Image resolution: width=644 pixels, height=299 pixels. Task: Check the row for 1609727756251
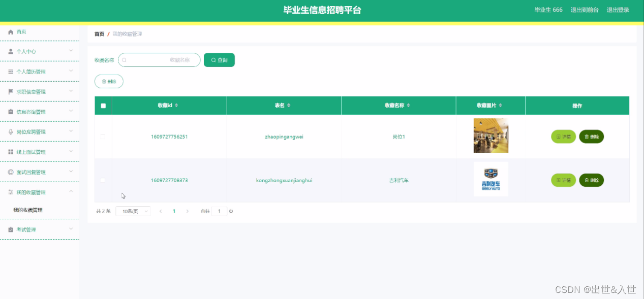(x=103, y=137)
